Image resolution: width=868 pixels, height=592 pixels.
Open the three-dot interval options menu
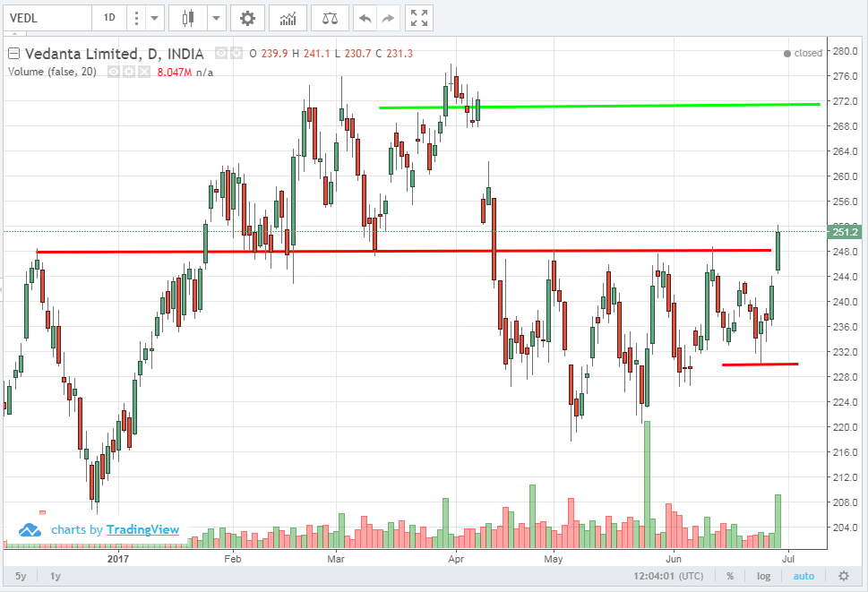(135, 18)
